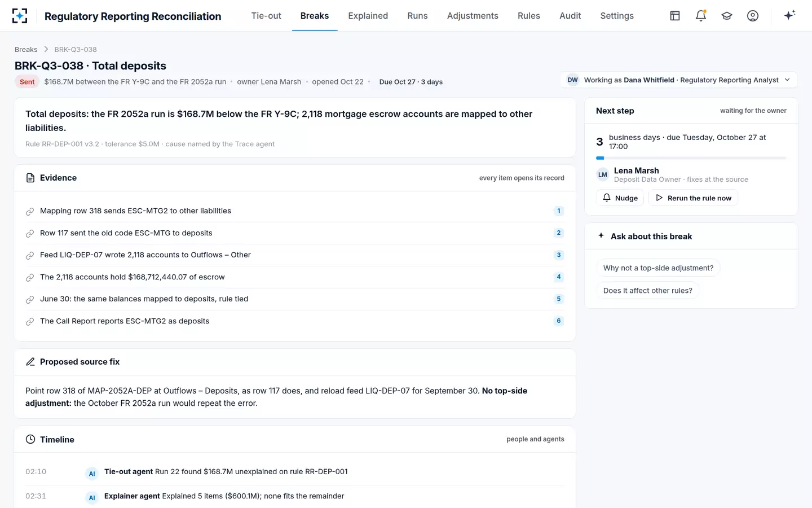The height and width of the screenshot is (508, 812).
Task: Click the AI badge for Explainer agent
Action: pos(92,498)
